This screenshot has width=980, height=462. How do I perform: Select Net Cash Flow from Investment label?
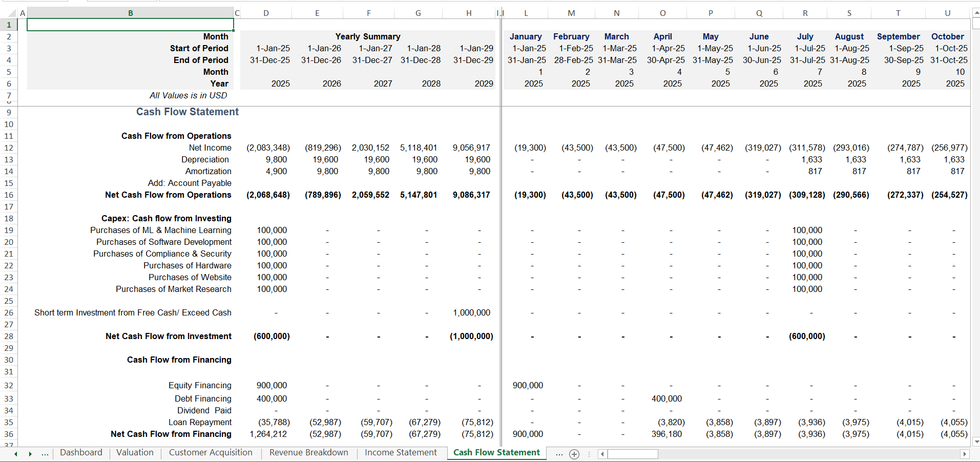[x=169, y=337]
